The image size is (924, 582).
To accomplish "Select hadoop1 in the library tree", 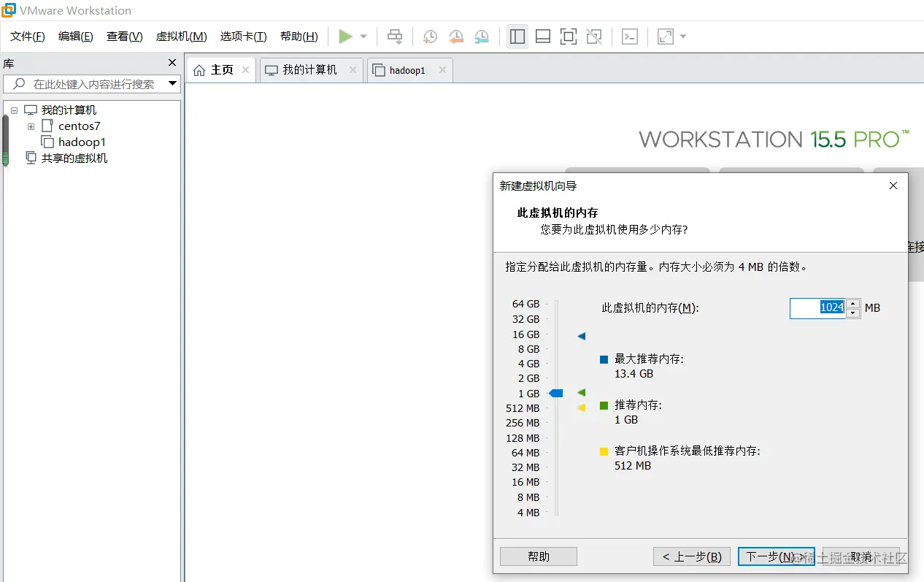I will (82, 142).
